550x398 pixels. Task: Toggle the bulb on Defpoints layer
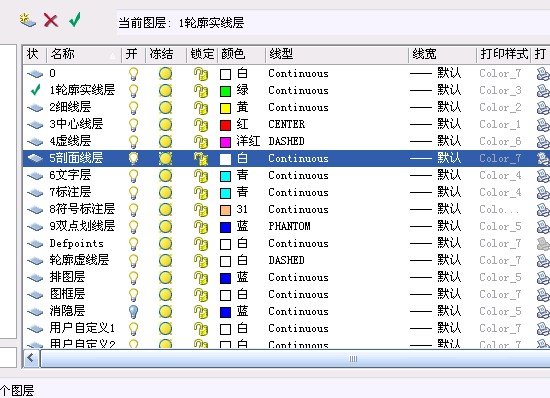133,243
